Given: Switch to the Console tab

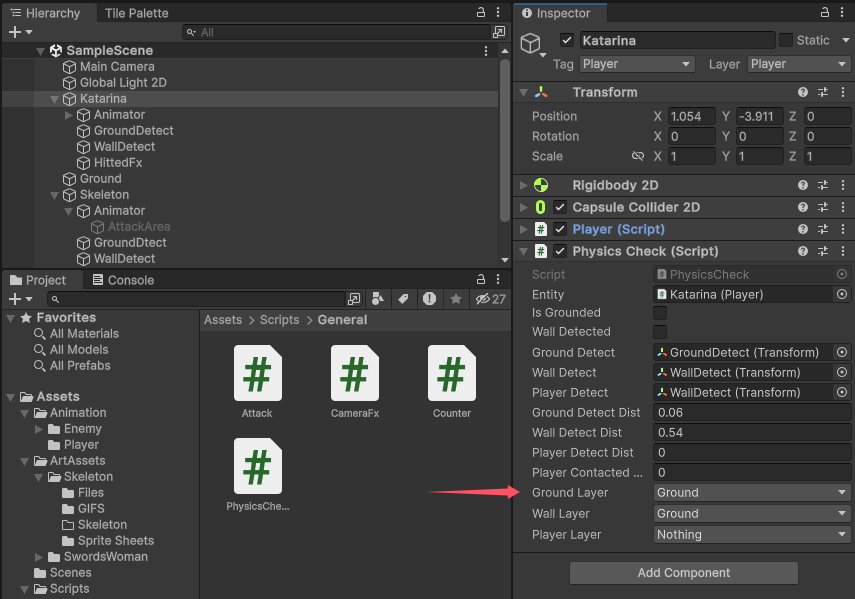Looking at the screenshot, I should click(123, 280).
